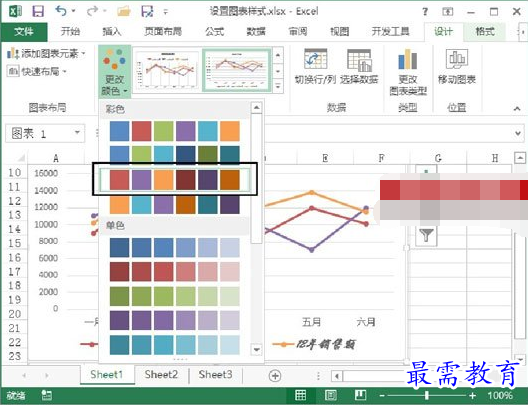528x405 pixels.
Task: Choose the highlighted third colorful palette row
Action: tap(174, 179)
